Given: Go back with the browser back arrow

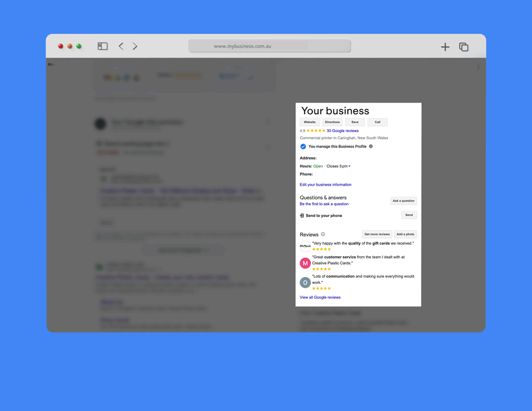Looking at the screenshot, I should [121, 46].
